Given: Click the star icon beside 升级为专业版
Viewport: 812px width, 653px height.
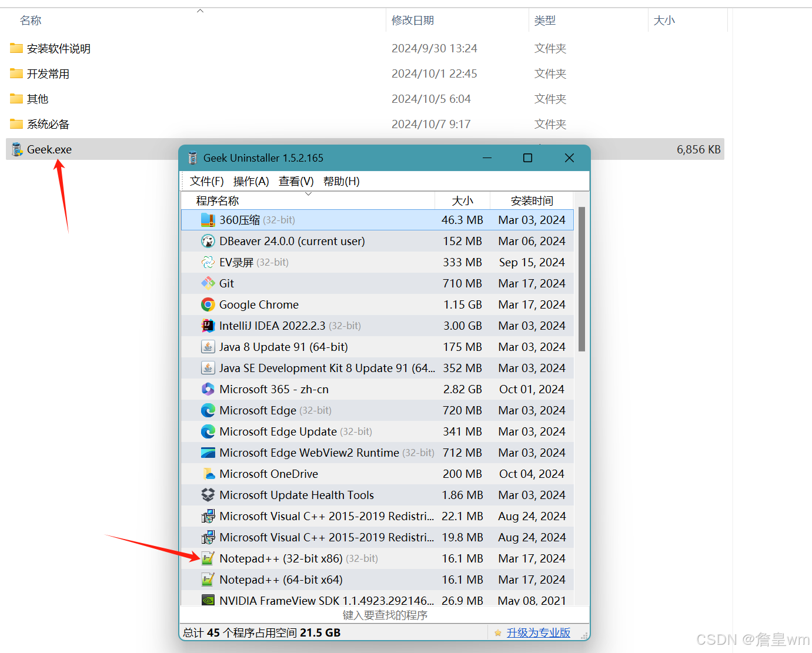Looking at the screenshot, I should pyautogui.click(x=498, y=633).
